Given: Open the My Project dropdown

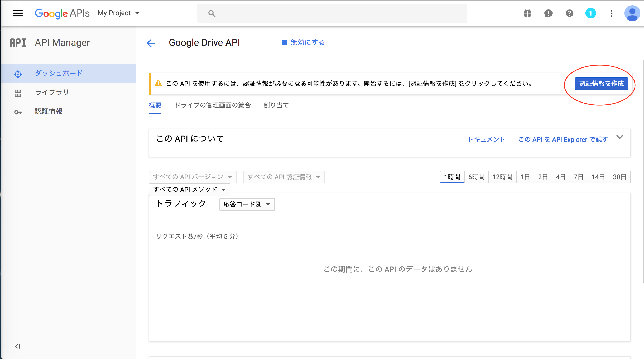Looking at the screenshot, I should point(118,13).
